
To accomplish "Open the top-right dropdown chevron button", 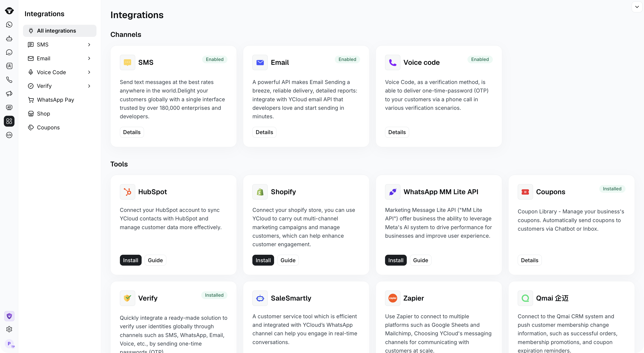I will [637, 7].
